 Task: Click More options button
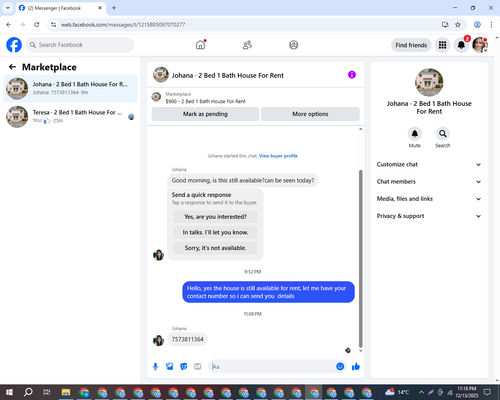pyautogui.click(x=310, y=114)
